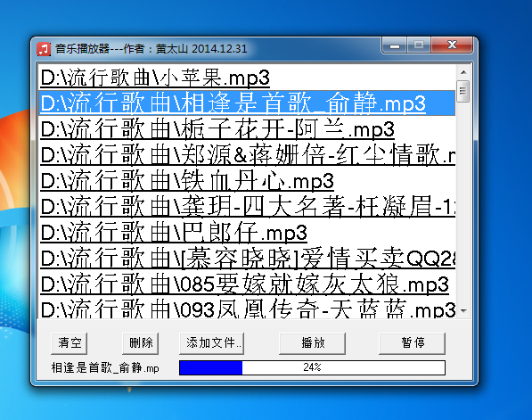Close the music player window
This screenshot has height=420, width=532.
point(452,45)
